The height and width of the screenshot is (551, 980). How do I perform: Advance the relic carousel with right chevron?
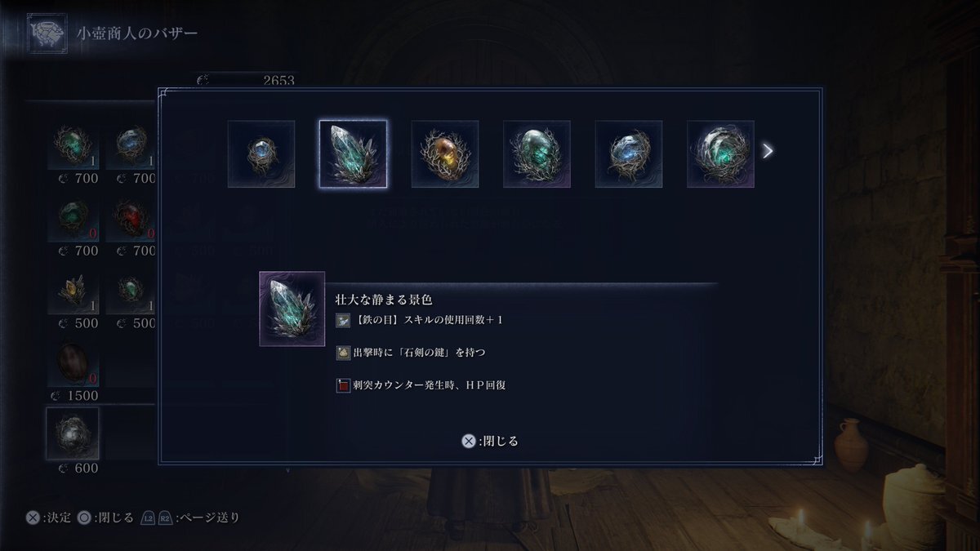click(768, 150)
